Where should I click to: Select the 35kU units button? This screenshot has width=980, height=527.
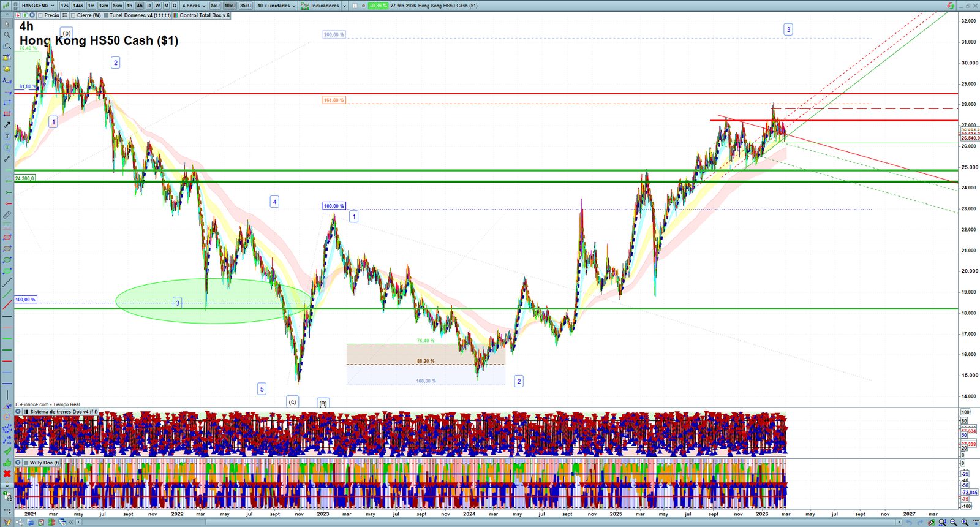[246, 6]
